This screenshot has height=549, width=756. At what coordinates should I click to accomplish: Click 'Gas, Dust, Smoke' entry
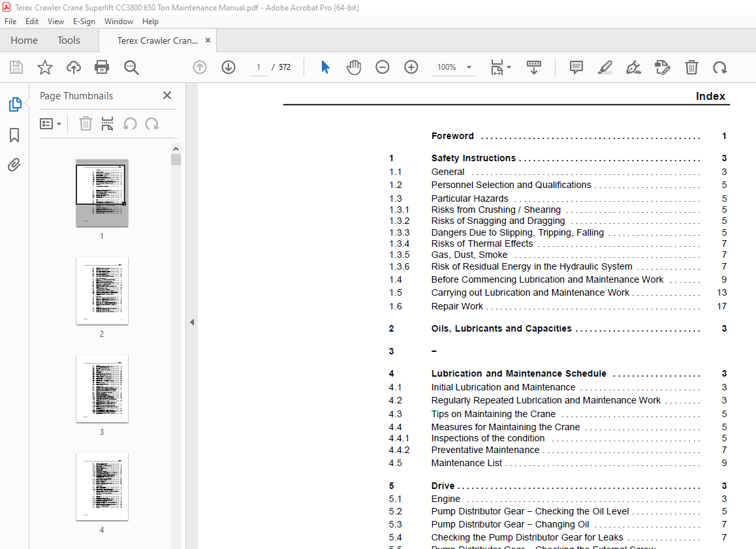pos(469,255)
